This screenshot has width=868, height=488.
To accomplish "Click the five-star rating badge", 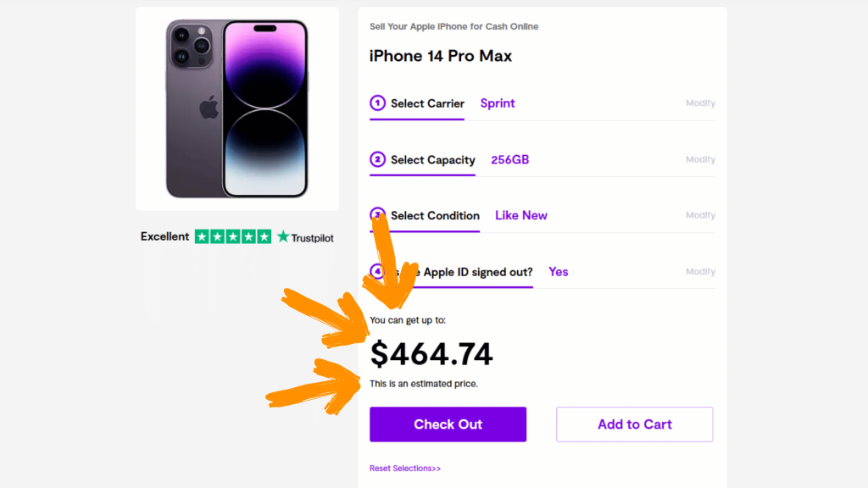I will pyautogui.click(x=233, y=237).
